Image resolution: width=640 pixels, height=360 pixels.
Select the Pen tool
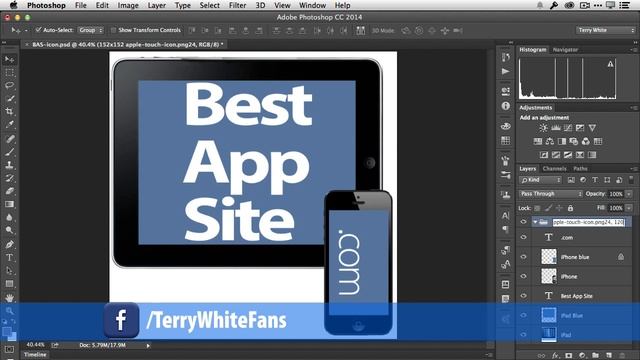[x=9, y=244]
